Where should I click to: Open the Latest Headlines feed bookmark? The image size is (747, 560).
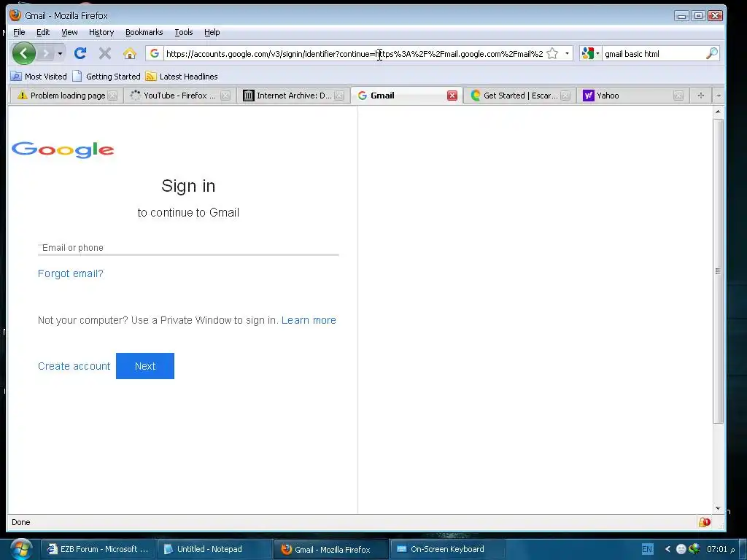click(182, 76)
